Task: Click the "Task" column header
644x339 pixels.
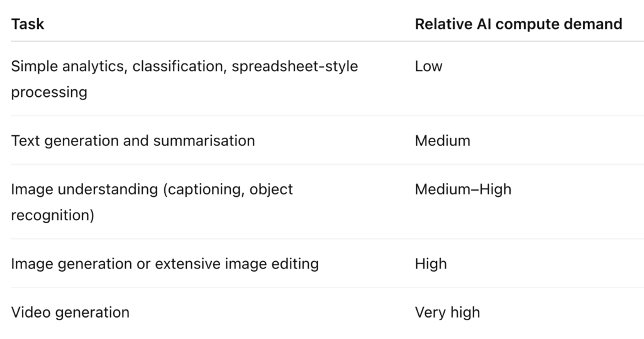Action: pyautogui.click(x=28, y=24)
